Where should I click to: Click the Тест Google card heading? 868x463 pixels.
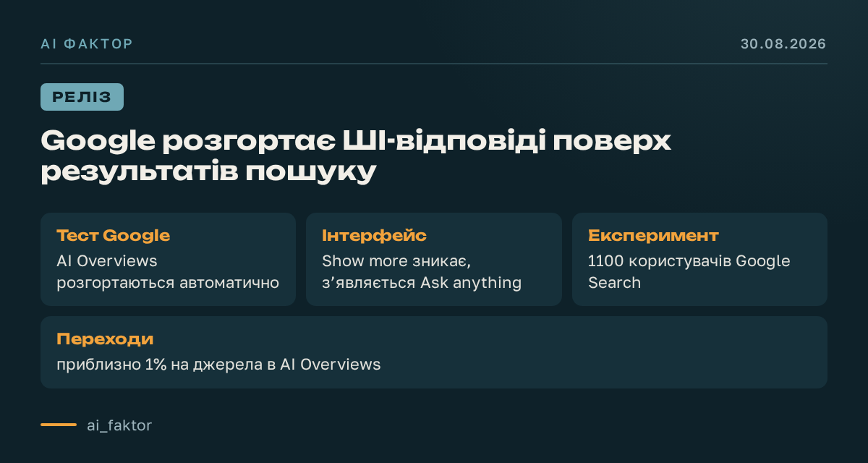tap(114, 236)
